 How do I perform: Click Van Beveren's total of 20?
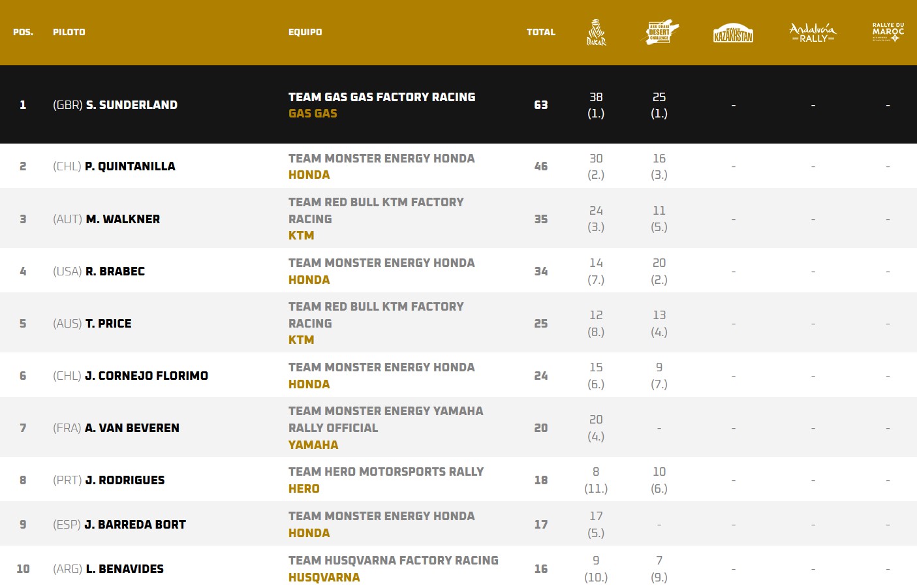[x=541, y=427]
